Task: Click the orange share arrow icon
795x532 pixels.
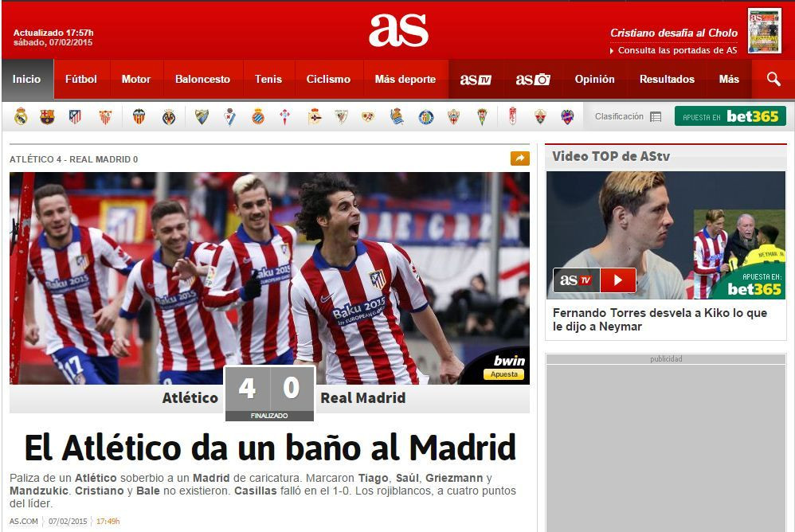Action: tap(519, 158)
